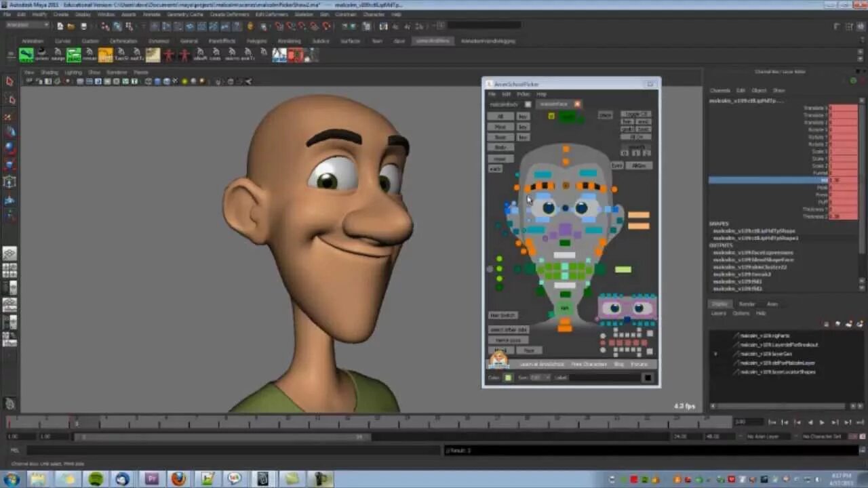This screenshot has height=488, width=868.
Task: Open Premiere Pro from the taskbar
Action: click(151, 479)
